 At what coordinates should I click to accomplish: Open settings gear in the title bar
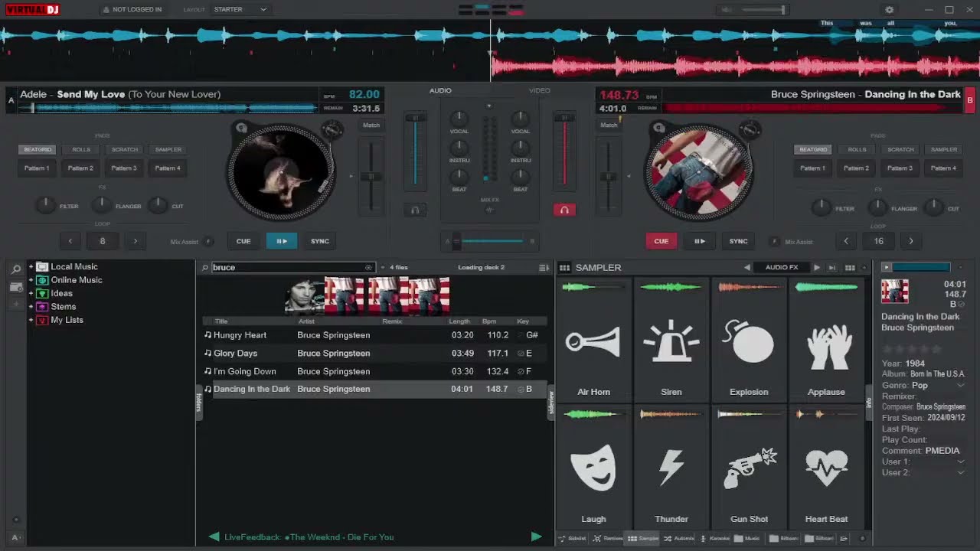(x=889, y=10)
